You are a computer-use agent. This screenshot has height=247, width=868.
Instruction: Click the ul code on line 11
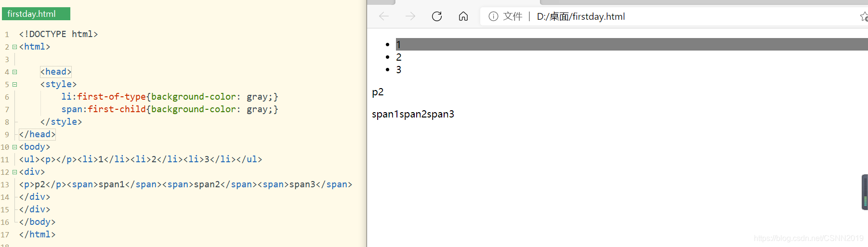tap(141, 159)
